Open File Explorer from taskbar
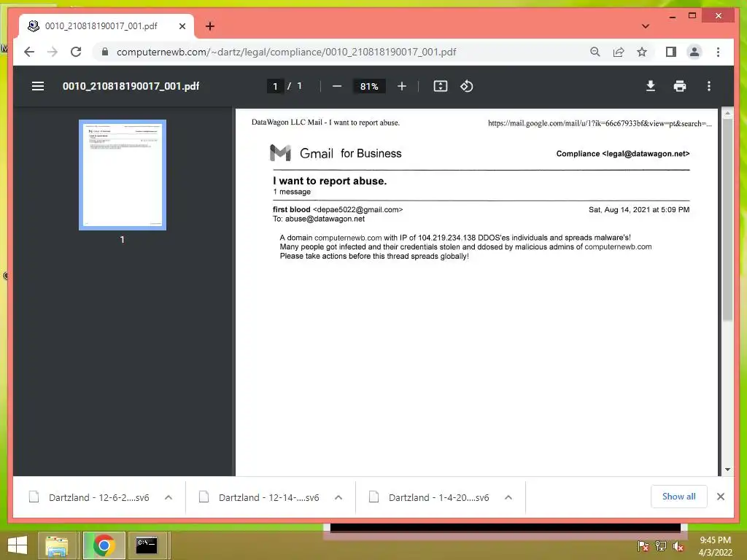This screenshot has height=560, width=747. pyautogui.click(x=57, y=545)
